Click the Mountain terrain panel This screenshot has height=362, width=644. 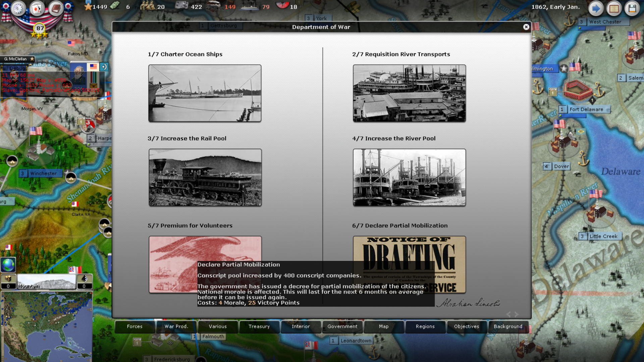pyautogui.click(x=47, y=282)
